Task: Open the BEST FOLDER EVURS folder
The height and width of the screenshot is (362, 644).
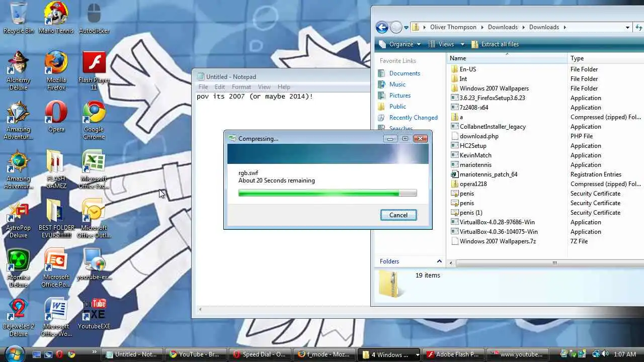Action: (x=56, y=219)
